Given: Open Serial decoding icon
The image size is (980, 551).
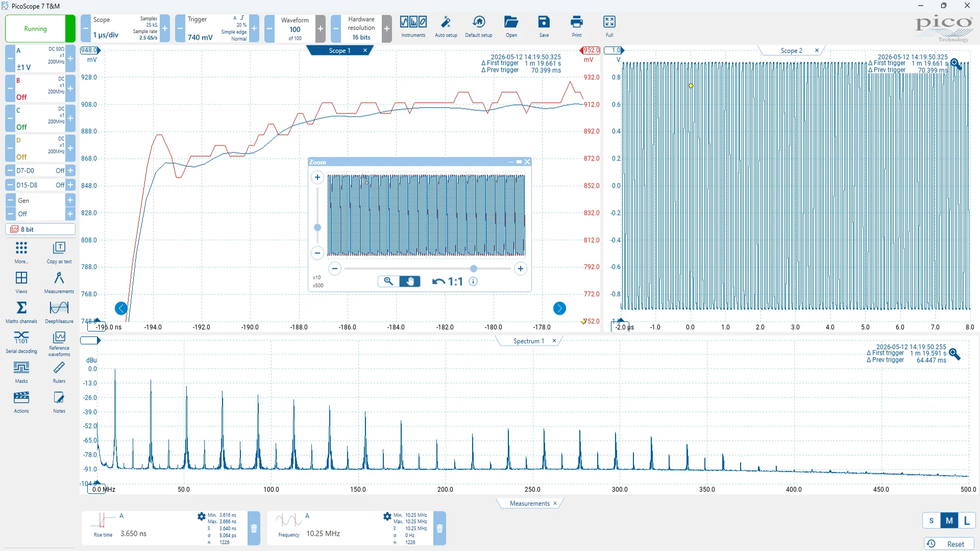Looking at the screenshot, I should pyautogui.click(x=21, y=342).
